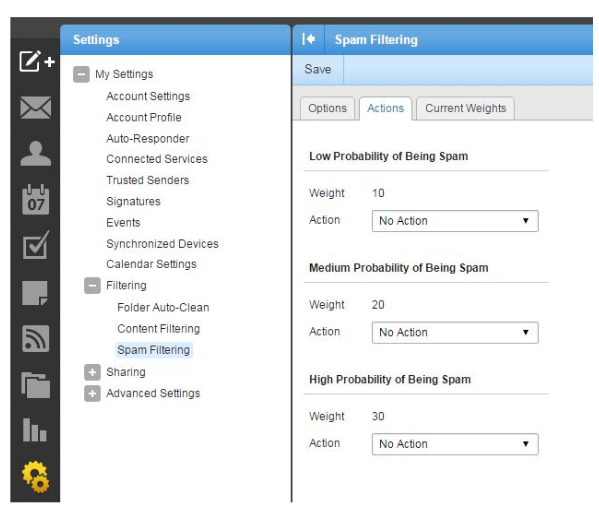Click the compose new message icon

[37, 61]
